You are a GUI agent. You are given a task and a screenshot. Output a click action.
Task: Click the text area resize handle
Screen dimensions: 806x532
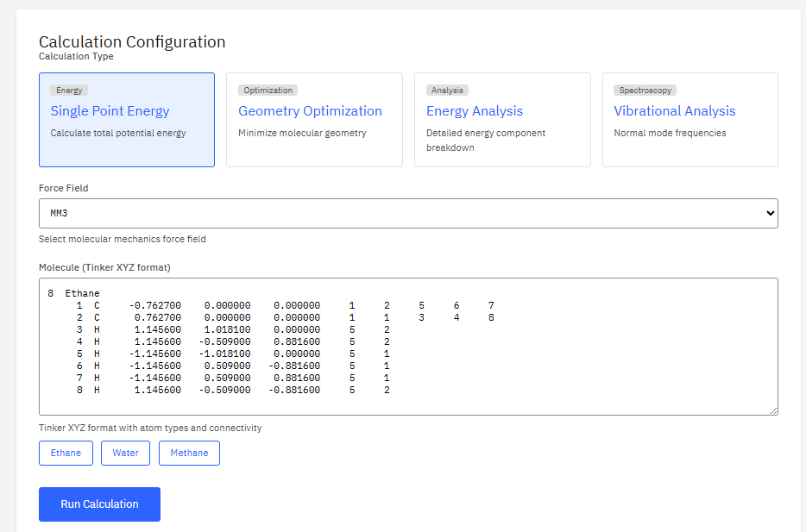pos(773,410)
